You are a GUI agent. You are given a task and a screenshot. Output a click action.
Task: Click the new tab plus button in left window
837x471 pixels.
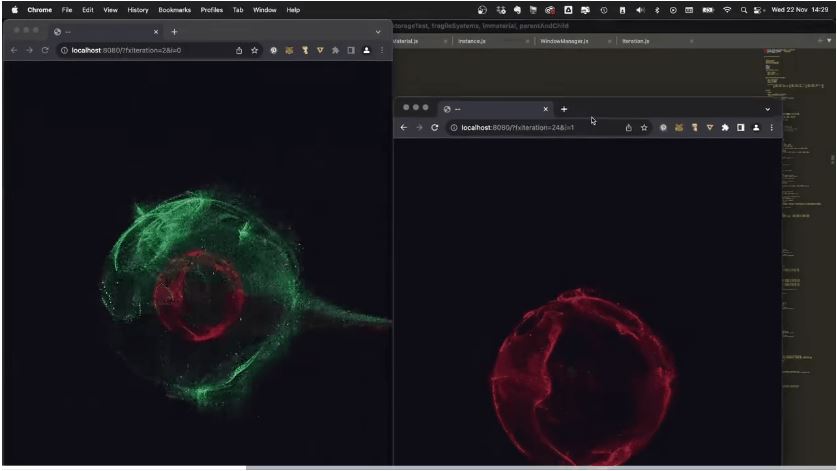click(174, 31)
